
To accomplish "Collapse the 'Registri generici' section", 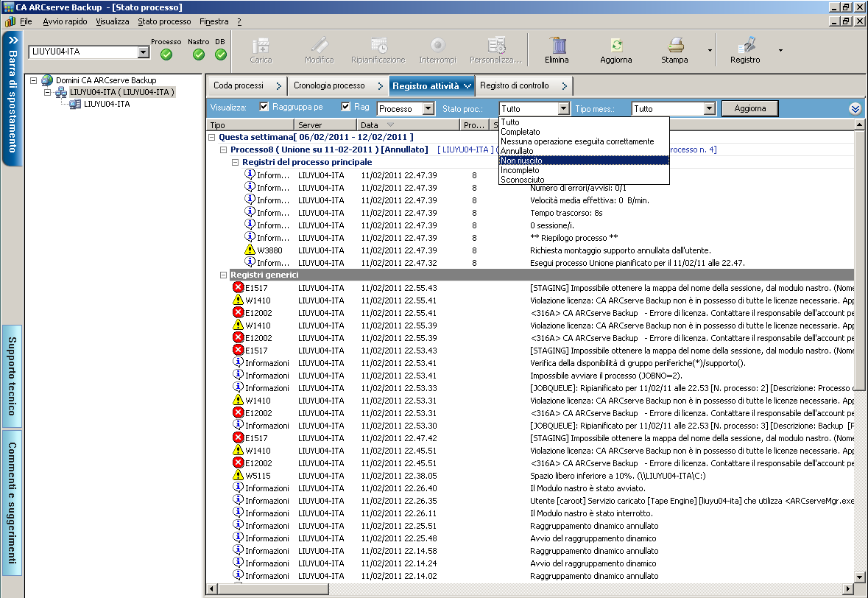I will coord(225,275).
